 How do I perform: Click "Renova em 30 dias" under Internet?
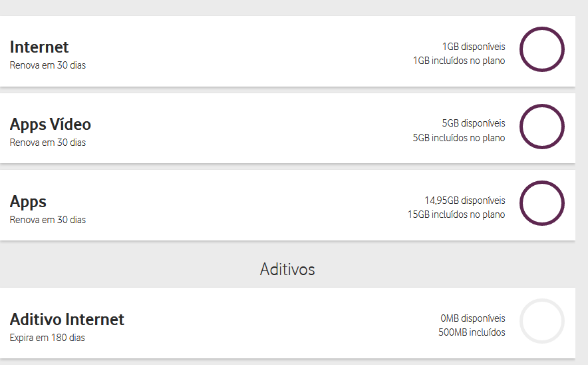tap(48, 65)
